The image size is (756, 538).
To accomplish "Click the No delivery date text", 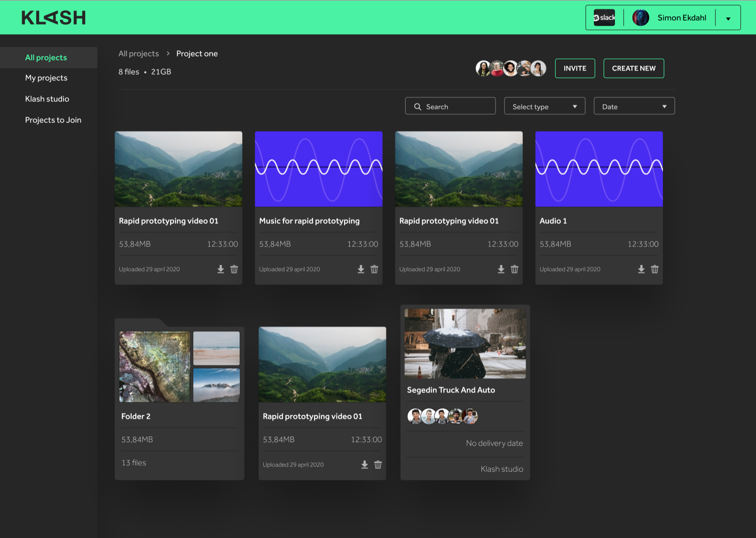I will (x=495, y=443).
